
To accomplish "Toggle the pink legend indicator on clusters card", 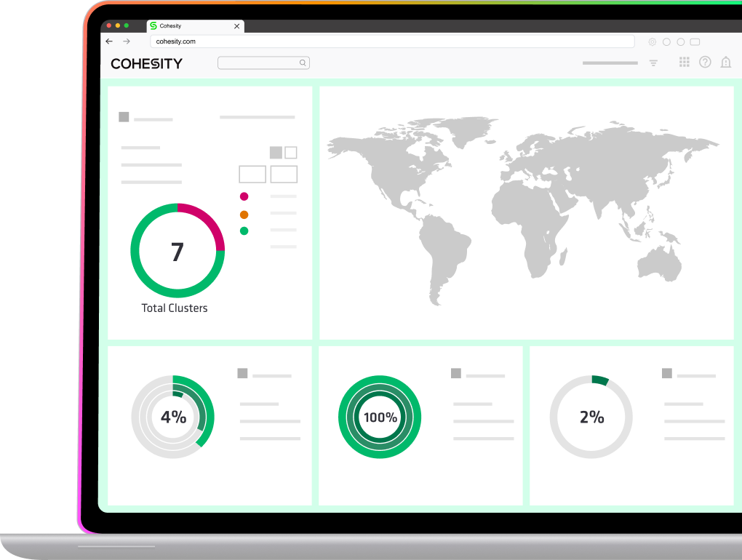I will point(244,196).
